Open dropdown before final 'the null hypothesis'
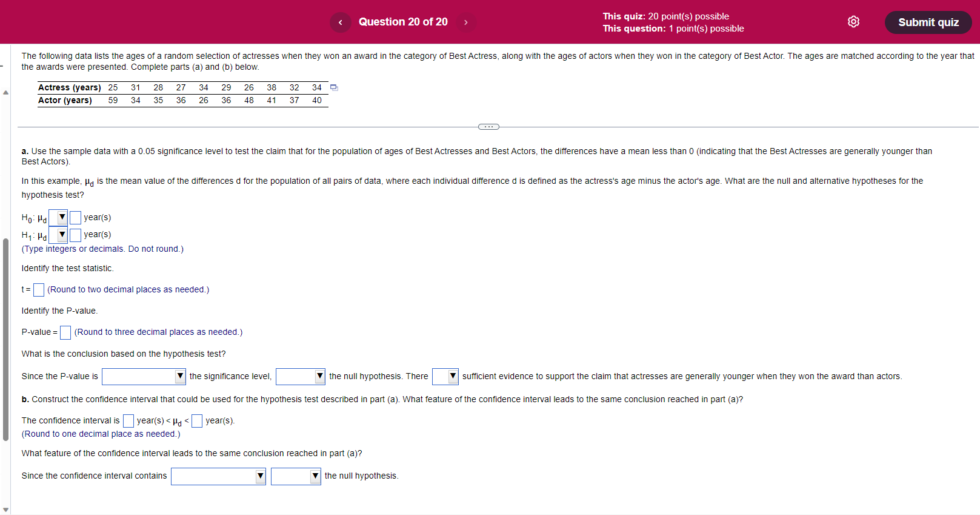 [x=296, y=476]
